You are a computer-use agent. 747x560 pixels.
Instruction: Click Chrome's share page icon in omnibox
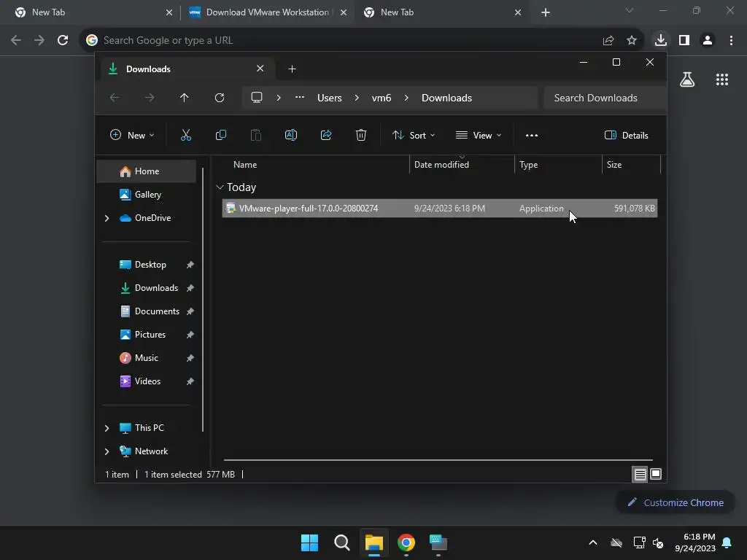608,41
